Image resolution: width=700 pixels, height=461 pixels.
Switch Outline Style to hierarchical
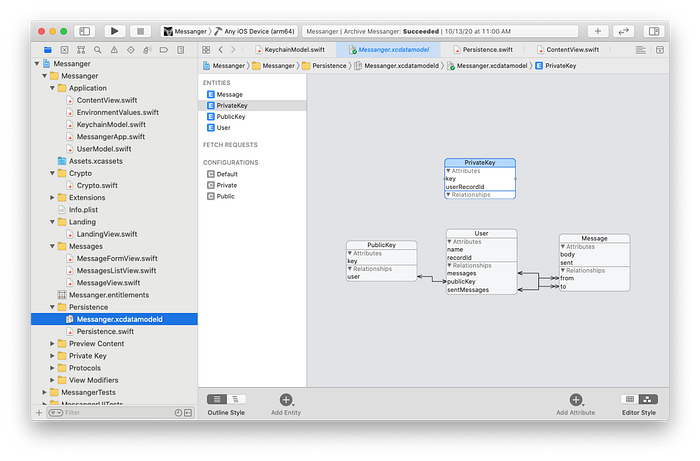point(236,399)
